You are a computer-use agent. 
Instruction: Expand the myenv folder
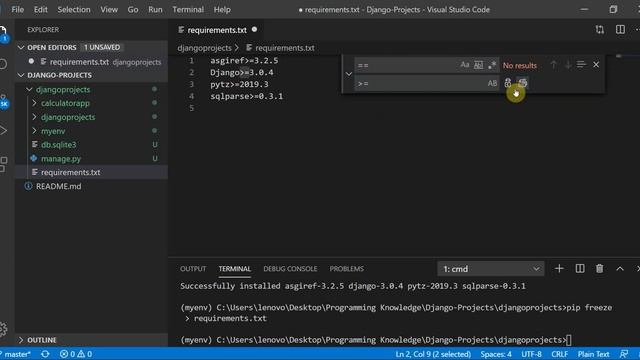click(35, 131)
